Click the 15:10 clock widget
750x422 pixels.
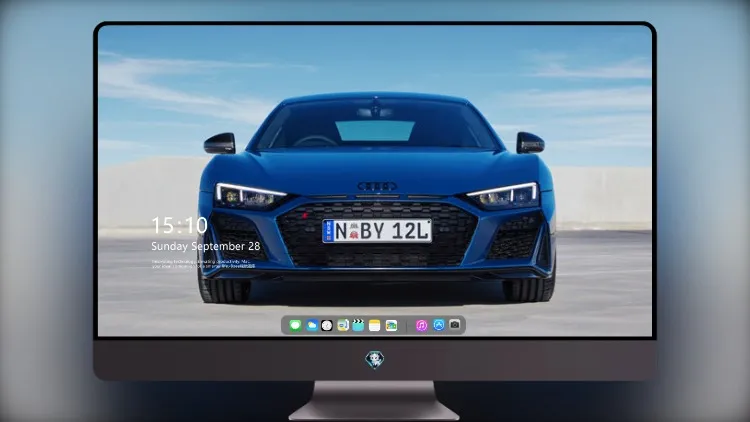tap(179, 225)
